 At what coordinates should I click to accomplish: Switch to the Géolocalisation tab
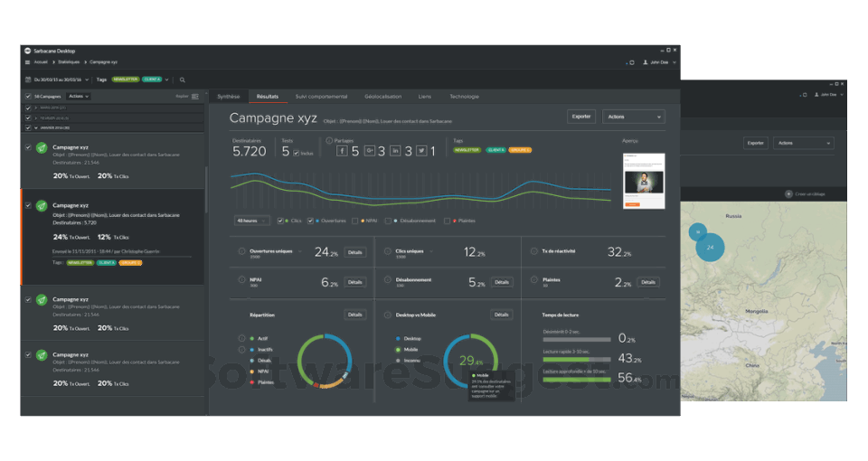point(383,97)
